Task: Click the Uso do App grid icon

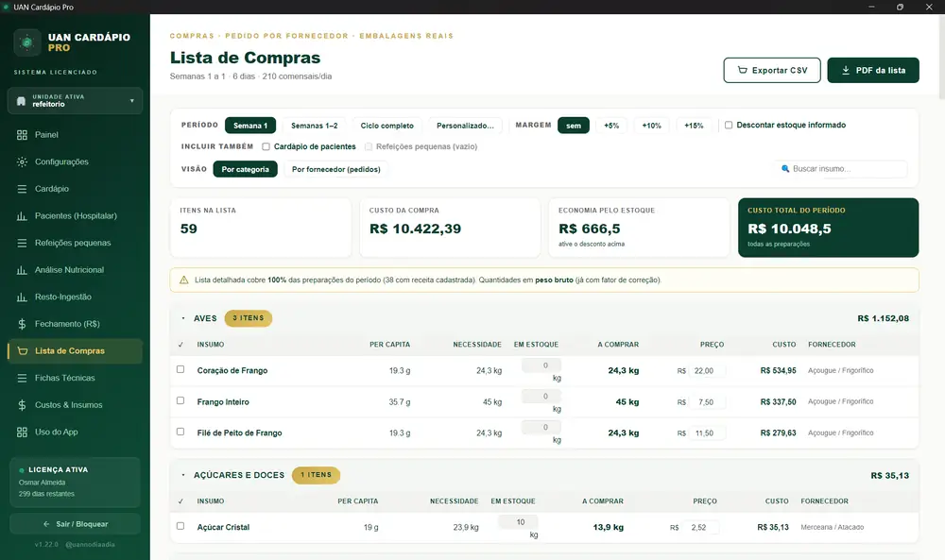Action: tap(23, 432)
